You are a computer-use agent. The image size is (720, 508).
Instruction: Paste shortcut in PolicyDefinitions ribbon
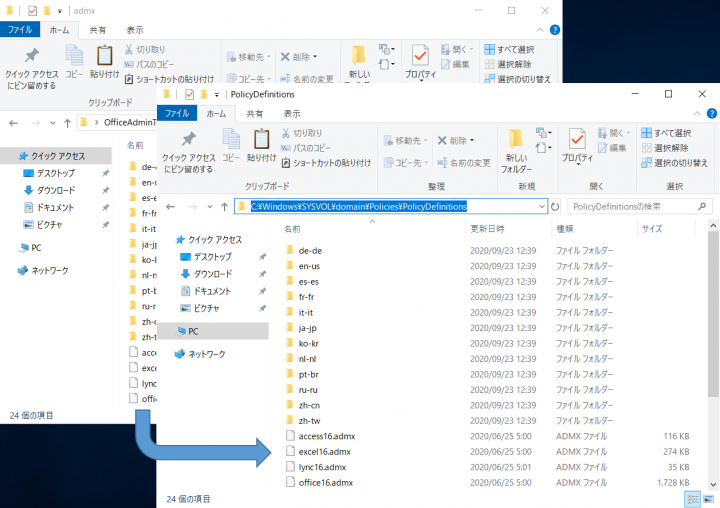tap(326, 163)
